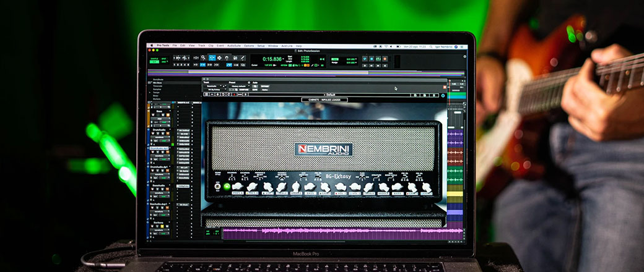Click the plugin Native button

[265, 90]
